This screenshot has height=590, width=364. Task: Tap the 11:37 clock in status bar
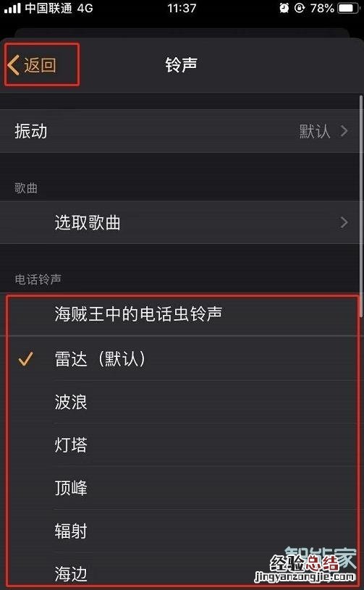182,8
